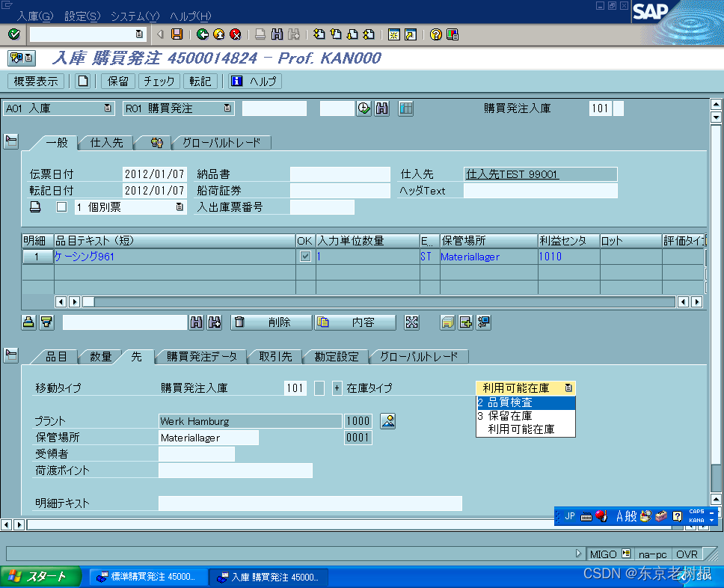This screenshot has width=724, height=588.
Task: Click the 内容 contents button
Action: 355,322
